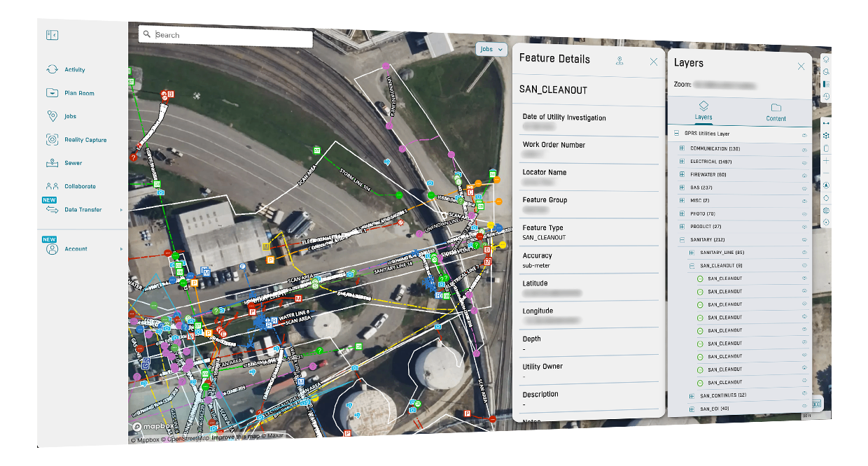Click the zoom-in icon on the right map toolbar
This screenshot has height=466, width=868.
pyautogui.click(x=826, y=160)
